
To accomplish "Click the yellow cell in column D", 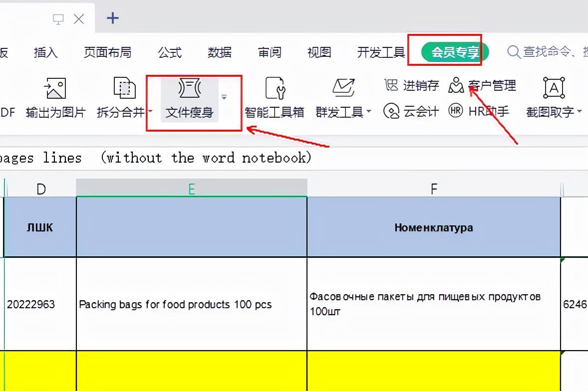I will pos(40,371).
